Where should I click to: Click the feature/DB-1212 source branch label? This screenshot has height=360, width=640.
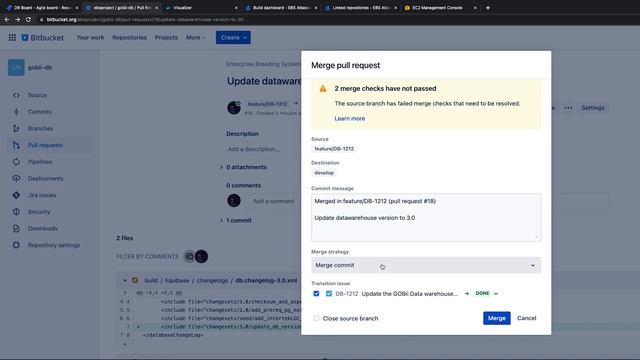334,149
